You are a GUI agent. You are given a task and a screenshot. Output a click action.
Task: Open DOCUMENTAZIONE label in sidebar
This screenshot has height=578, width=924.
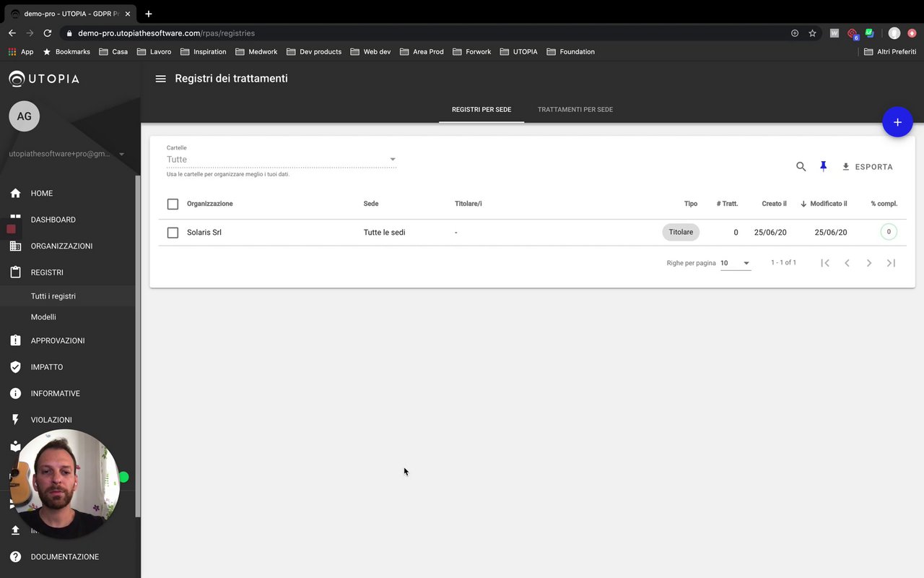point(65,557)
